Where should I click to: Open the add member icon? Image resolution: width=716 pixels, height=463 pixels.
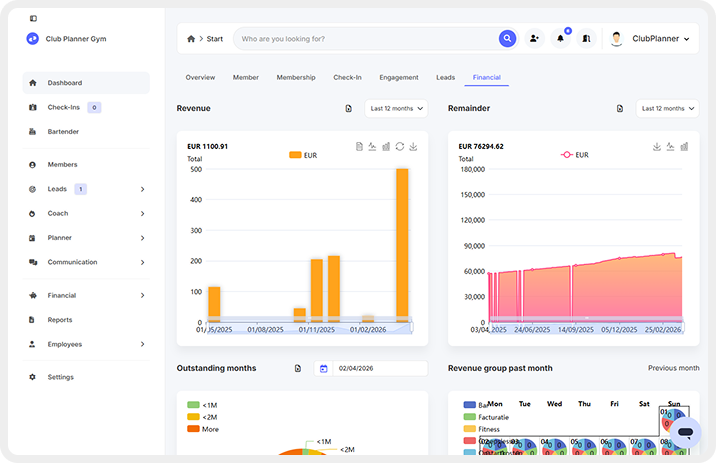(534, 39)
